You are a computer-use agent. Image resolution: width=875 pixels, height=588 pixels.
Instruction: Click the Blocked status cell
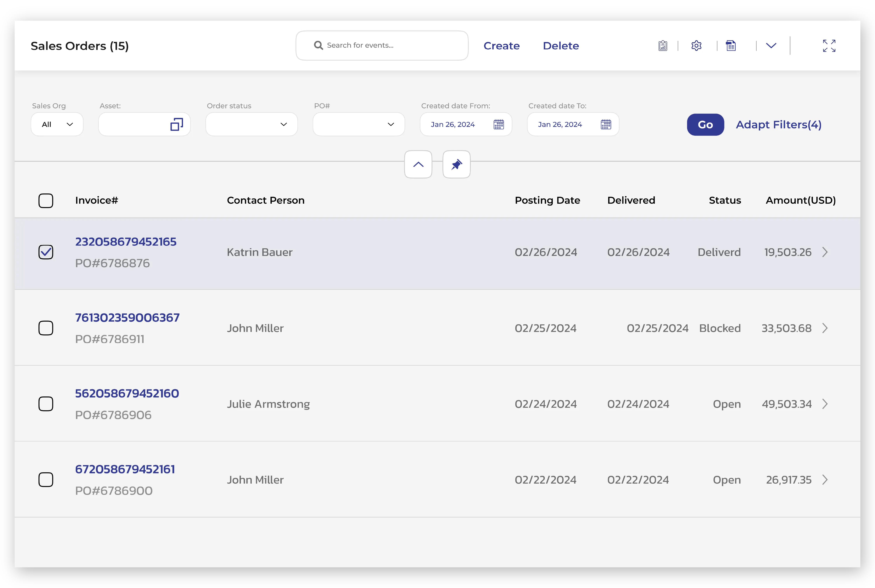coord(720,328)
